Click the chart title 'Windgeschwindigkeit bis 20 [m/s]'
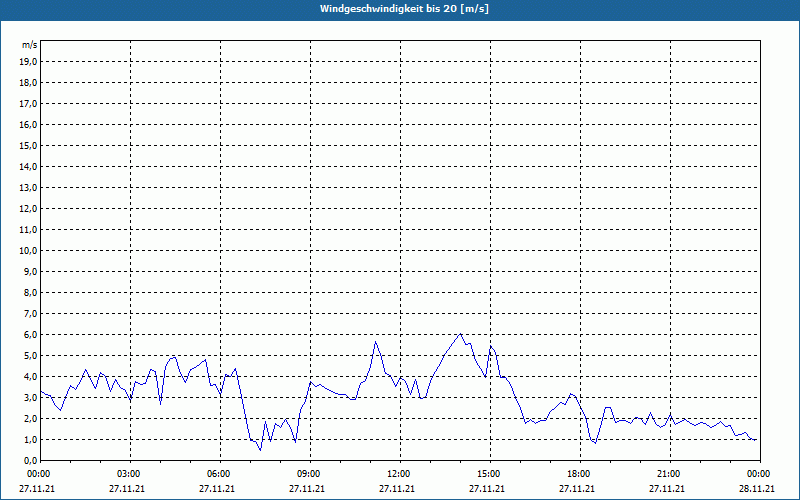The width and height of the screenshot is (800, 500). (404, 9)
